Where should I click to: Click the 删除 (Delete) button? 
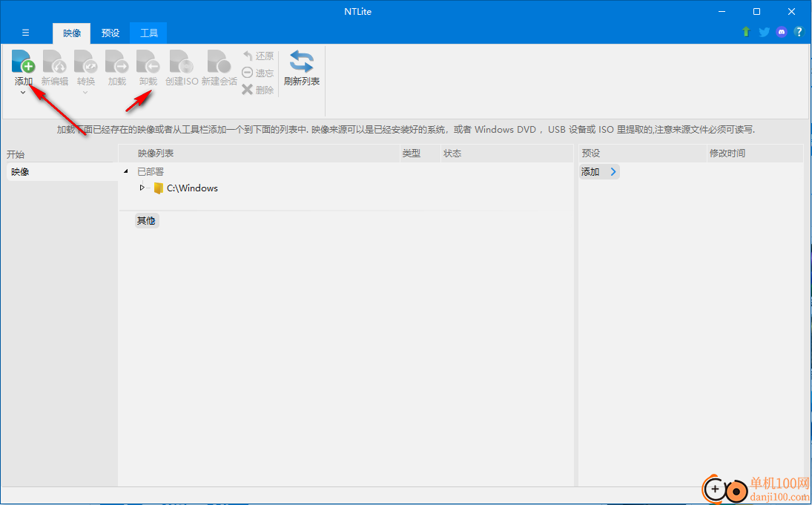tap(258, 90)
